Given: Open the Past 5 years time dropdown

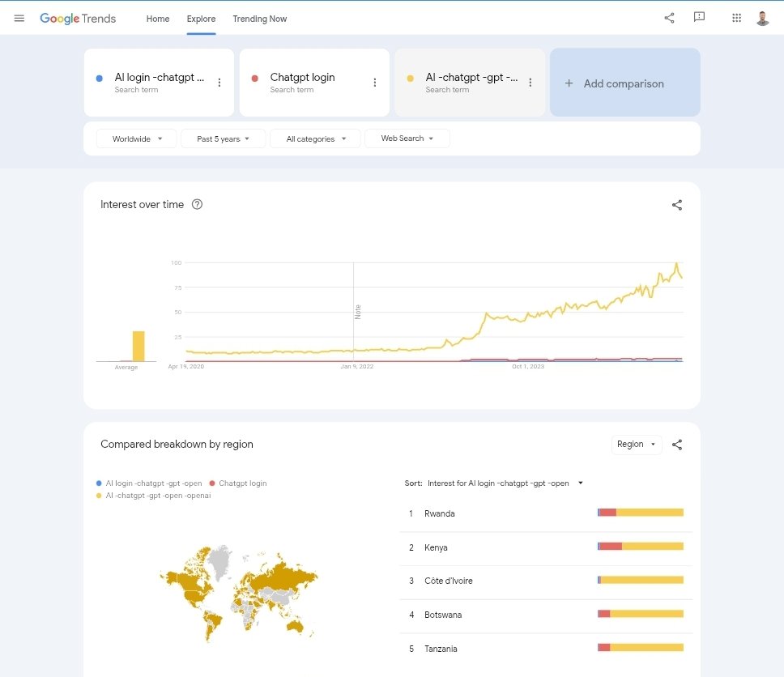Looking at the screenshot, I should click(223, 138).
